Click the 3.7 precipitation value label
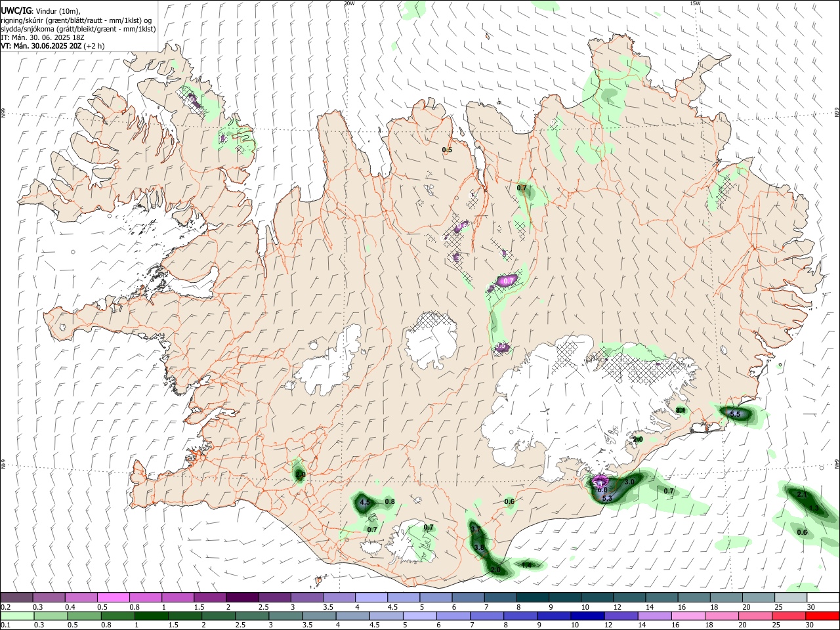 click(x=476, y=528)
